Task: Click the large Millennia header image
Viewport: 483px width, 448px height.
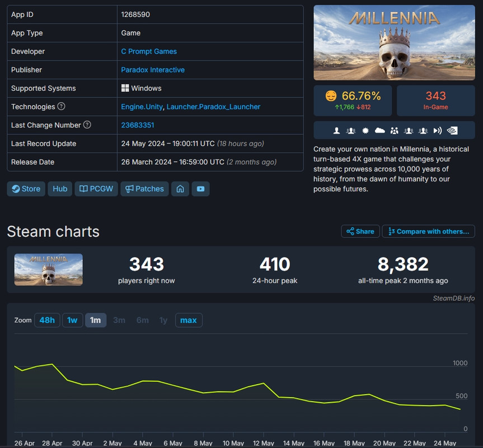Action: (394, 43)
